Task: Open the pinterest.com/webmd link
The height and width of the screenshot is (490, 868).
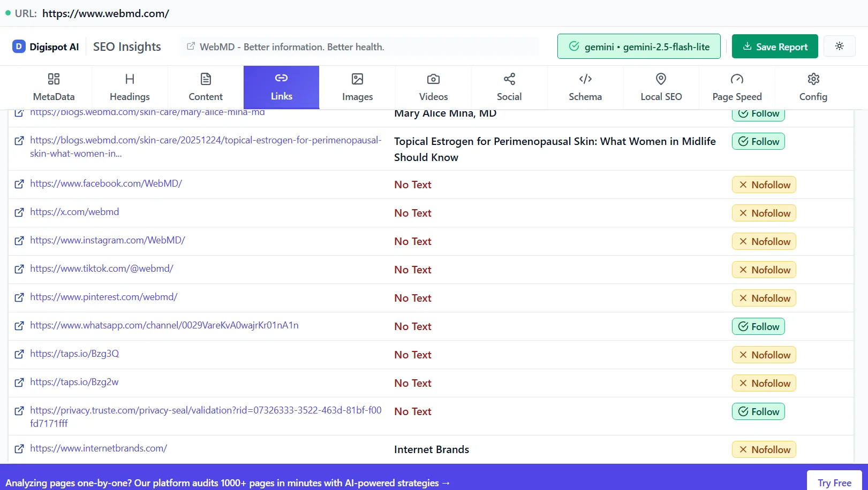Action: click(x=104, y=297)
